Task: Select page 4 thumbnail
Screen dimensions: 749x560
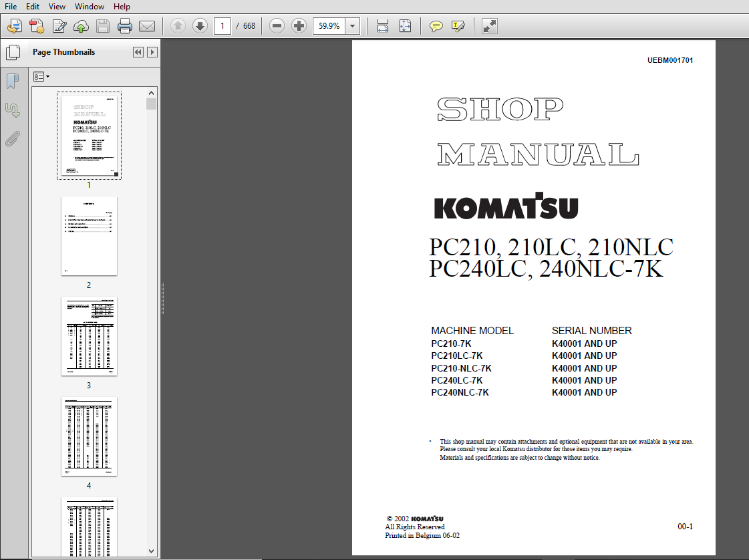Action: tap(89, 437)
